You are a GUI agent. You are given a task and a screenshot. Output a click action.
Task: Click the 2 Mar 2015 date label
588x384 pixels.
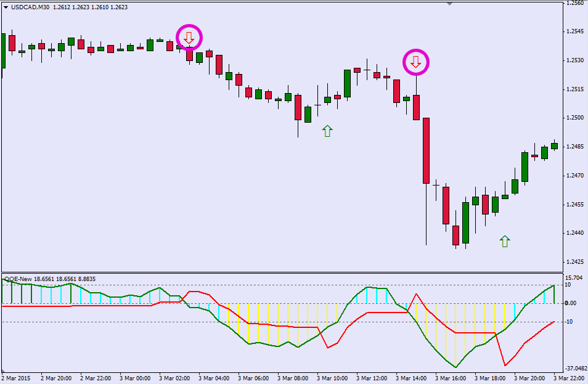(x=16, y=378)
